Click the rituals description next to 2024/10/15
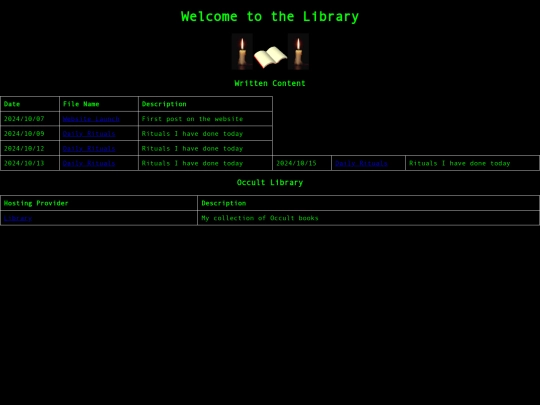This screenshot has width=540, height=405. coord(460,163)
